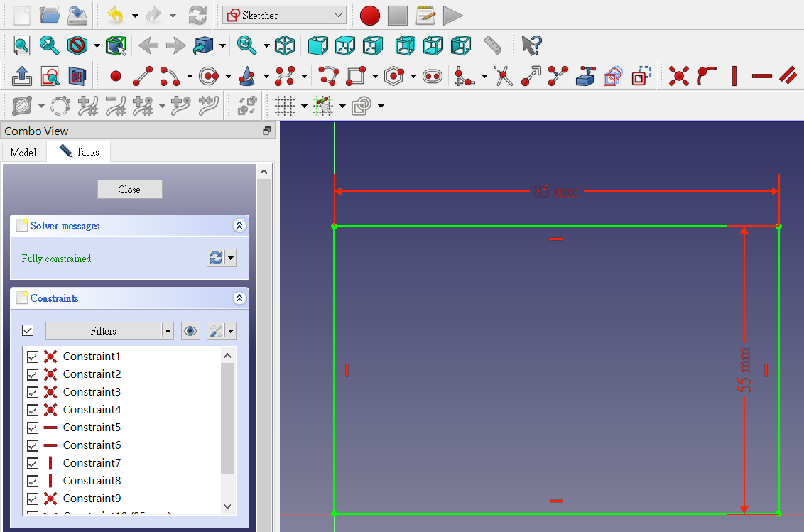804x532 pixels.
Task: Select the Create point tool
Action: click(116, 77)
